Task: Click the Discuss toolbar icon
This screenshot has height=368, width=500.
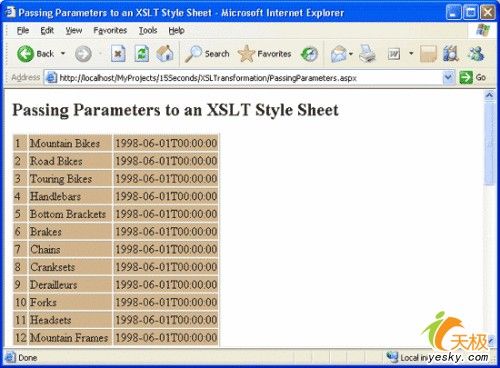Action: (428, 54)
